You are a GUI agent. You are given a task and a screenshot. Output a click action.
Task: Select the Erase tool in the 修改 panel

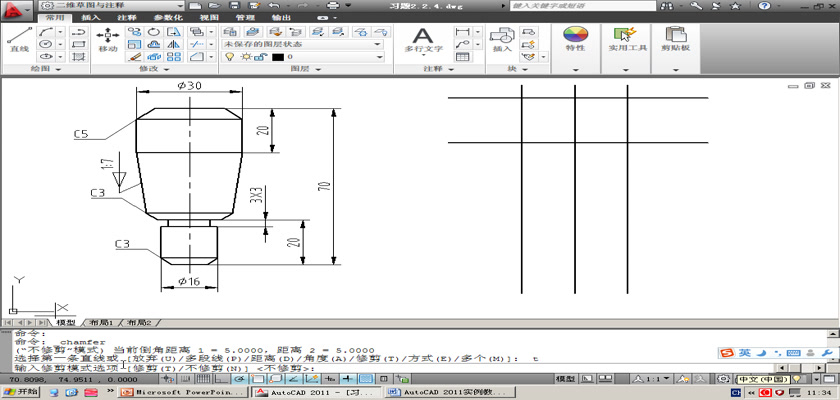(134, 56)
